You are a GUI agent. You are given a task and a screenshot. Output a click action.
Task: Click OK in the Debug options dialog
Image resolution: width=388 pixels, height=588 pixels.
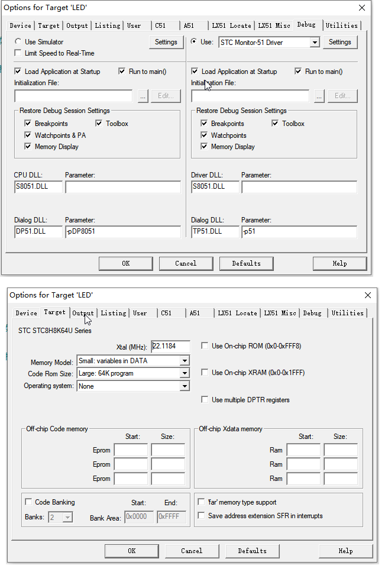coord(126,263)
